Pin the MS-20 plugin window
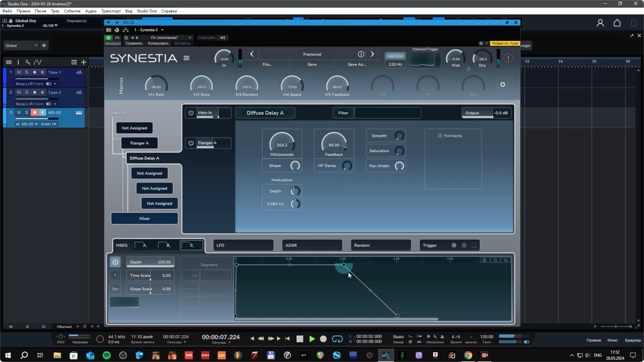Viewport: 644px width, 362px height. [507, 22]
